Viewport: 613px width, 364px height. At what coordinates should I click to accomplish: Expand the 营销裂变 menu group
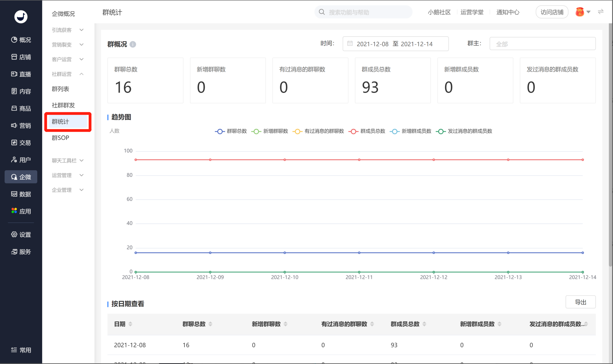[68, 45]
